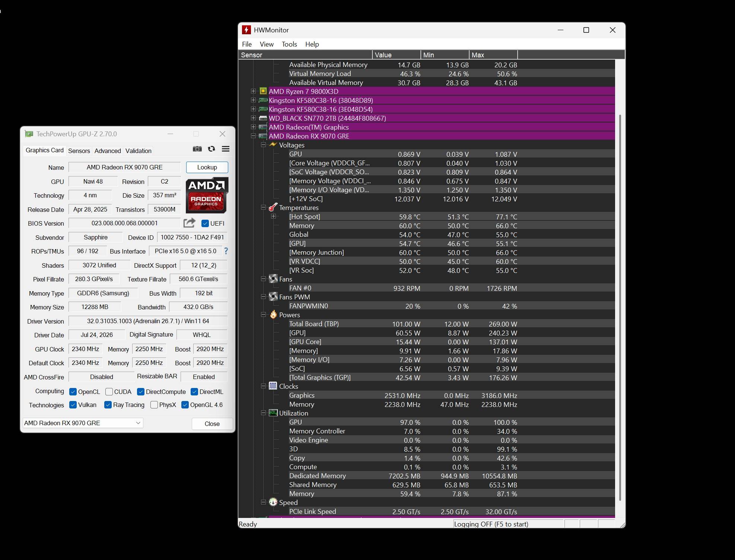Collapse the Utilization section
The height and width of the screenshot is (560, 735).
(264, 413)
